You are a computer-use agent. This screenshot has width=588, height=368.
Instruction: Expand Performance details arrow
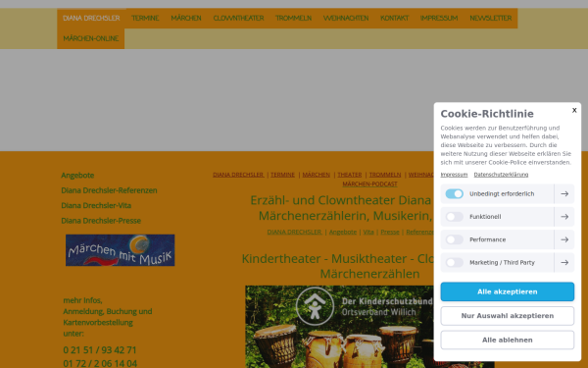[564, 239]
